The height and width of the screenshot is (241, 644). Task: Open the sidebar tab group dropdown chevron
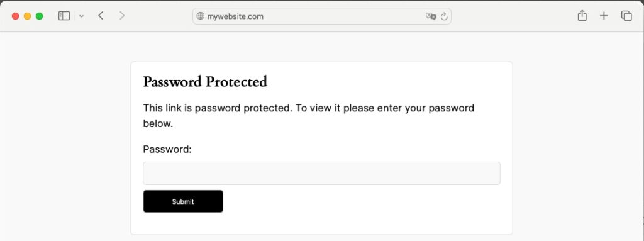click(x=81, y=16)
